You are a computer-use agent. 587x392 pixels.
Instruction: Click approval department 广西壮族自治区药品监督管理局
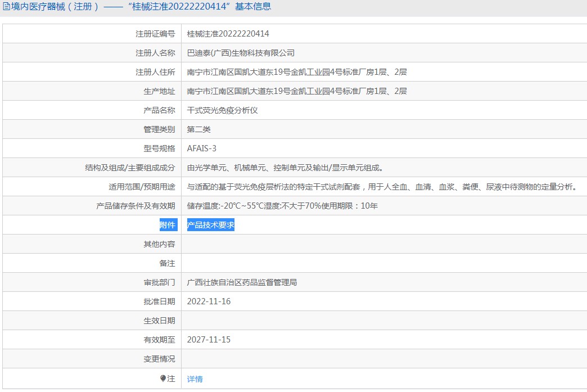coord(242,282)
